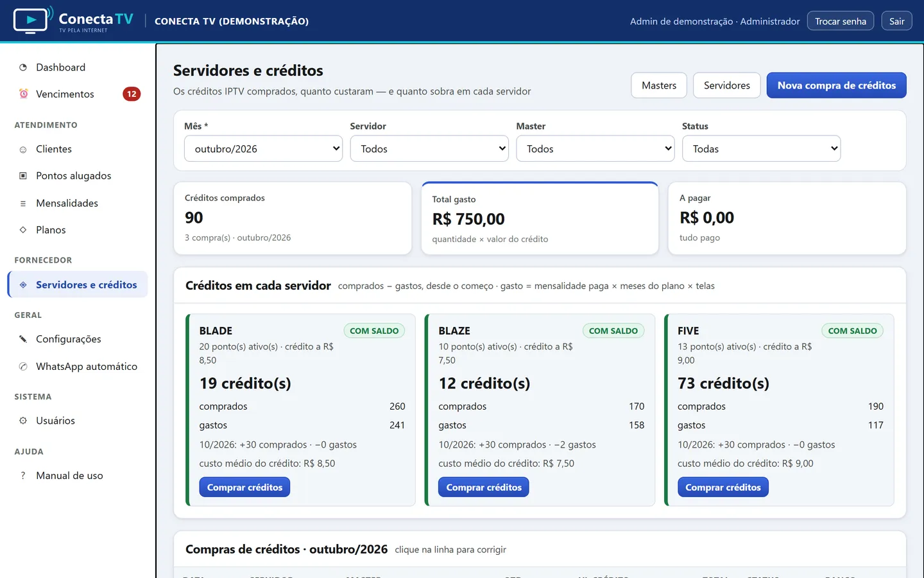This screenshot has width=924, height=578.
Task: Click the COM SALDO badge on BLADE
Action: click(374, 331)
